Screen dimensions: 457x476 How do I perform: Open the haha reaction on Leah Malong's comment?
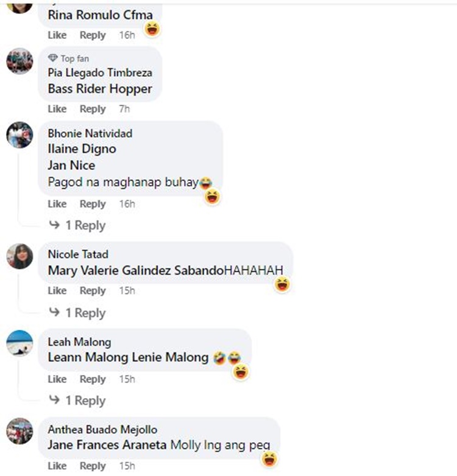[241, 371]
